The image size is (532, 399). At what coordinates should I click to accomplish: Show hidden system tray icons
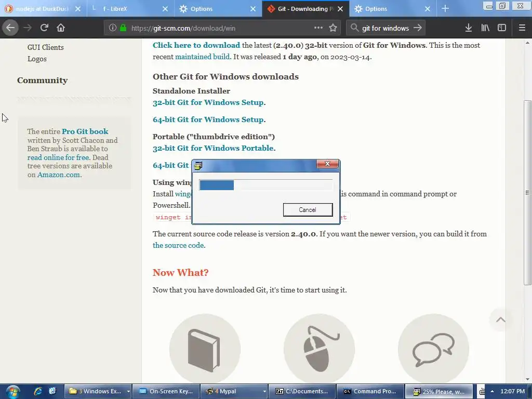point(492,391)
